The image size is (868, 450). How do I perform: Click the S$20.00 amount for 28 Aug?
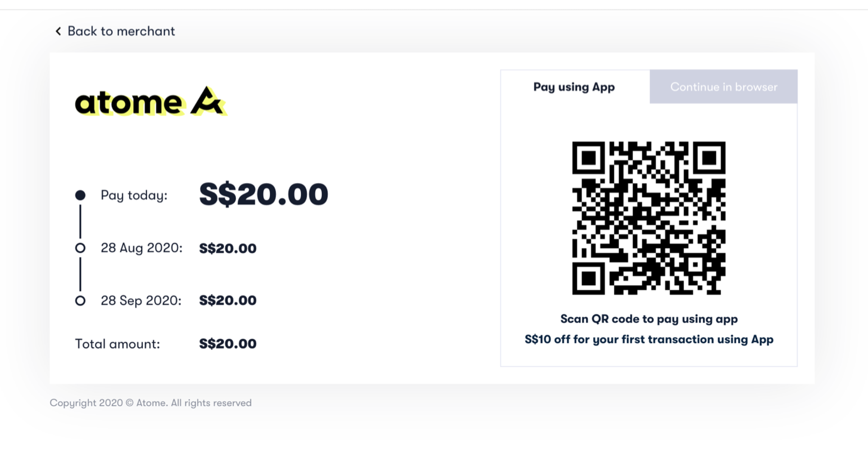coord(228,249)
